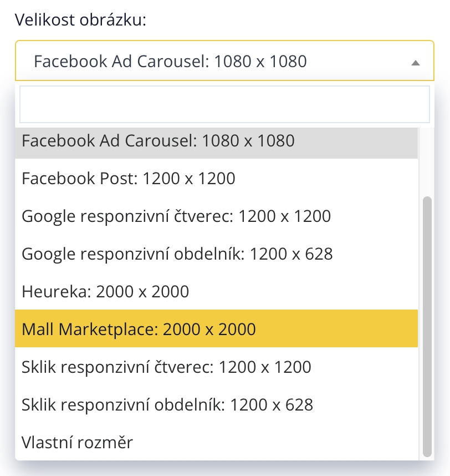Select the Heureka marketplace preset
The height and width of the screenshot is (476, 450).
[x=105, y=291]
